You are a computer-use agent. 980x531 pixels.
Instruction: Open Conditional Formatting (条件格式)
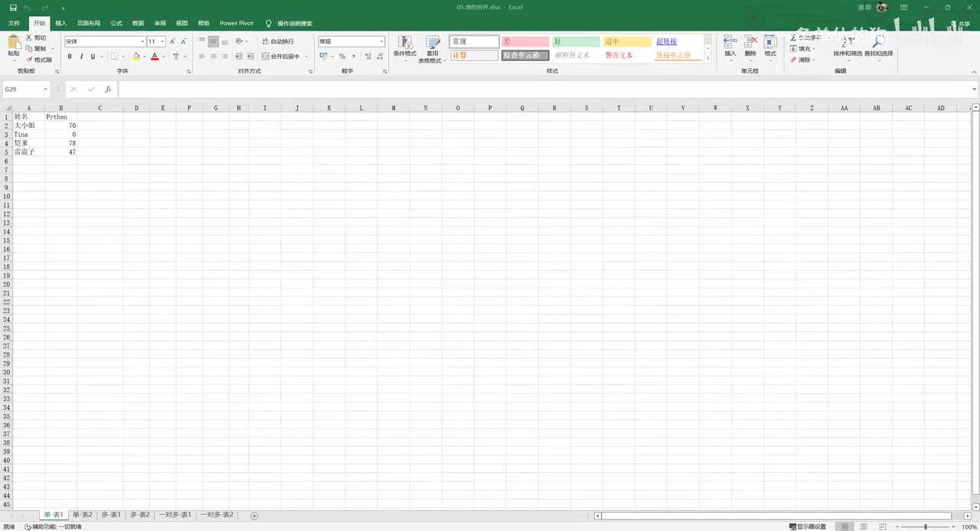405,48
